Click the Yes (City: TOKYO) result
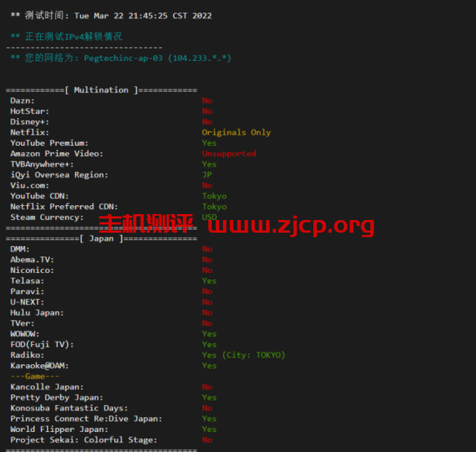 coord(244,355)
